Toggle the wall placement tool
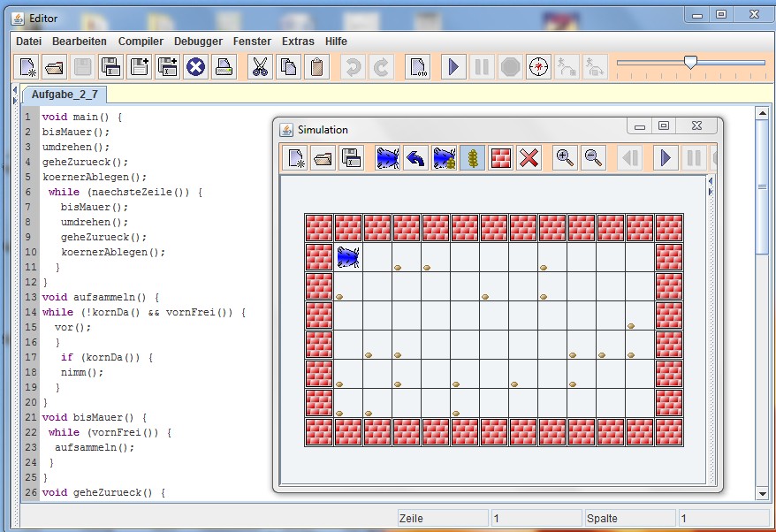 pyautogui.click(x=500, y=158)
